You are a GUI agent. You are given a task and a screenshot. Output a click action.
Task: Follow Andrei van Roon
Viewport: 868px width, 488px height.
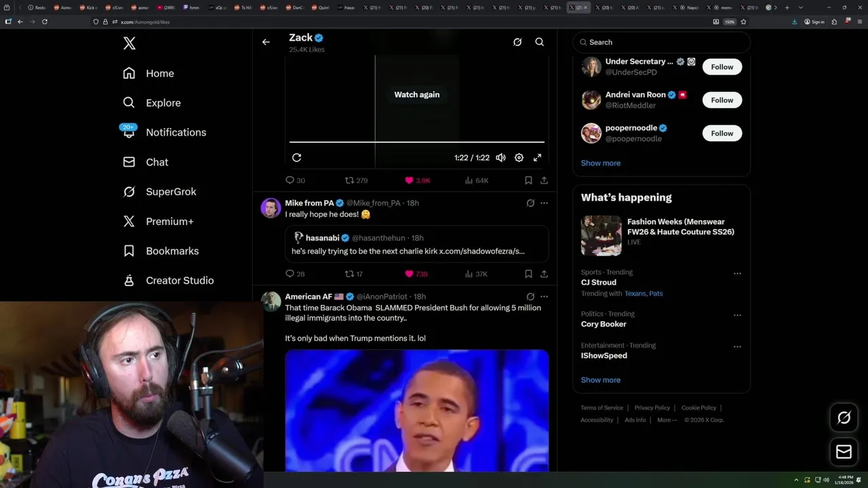point(722,100)
